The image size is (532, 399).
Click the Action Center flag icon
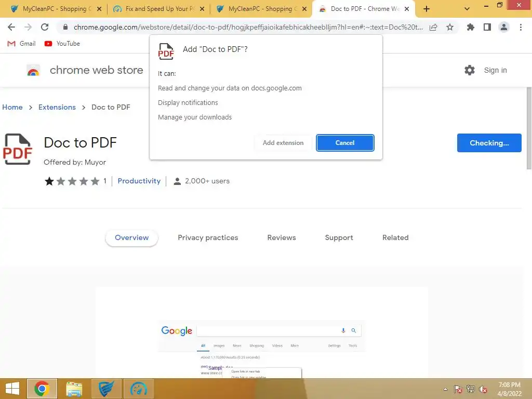tap(458, 389)
